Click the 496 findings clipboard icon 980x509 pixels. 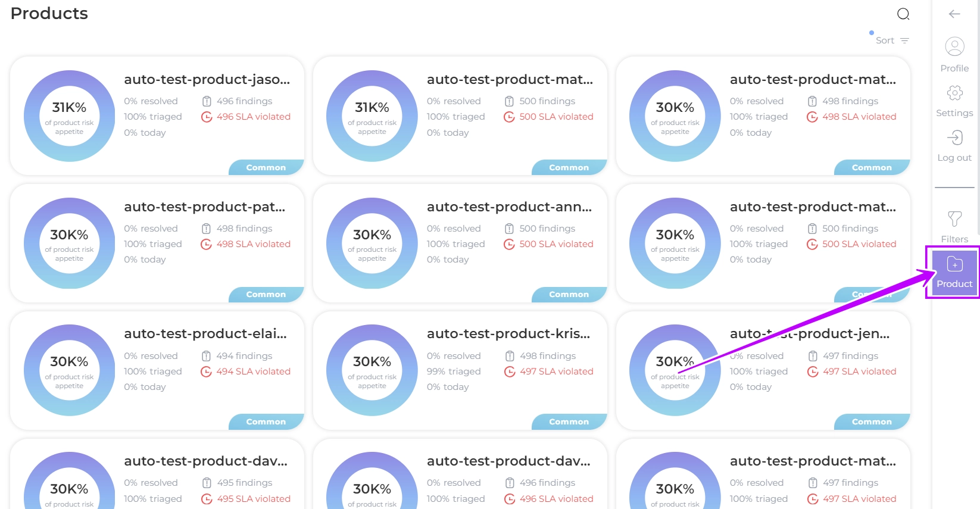(207, 101)
